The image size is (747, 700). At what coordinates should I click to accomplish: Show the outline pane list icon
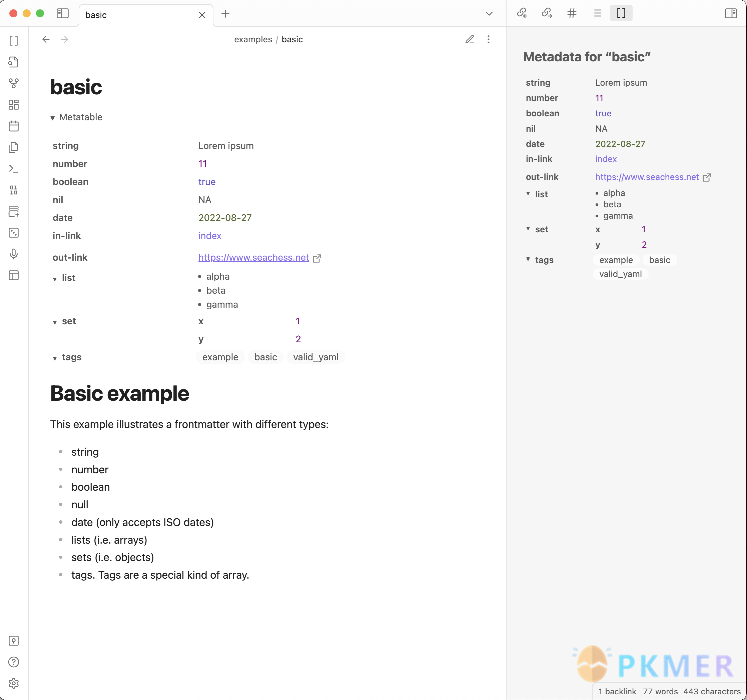596,14
